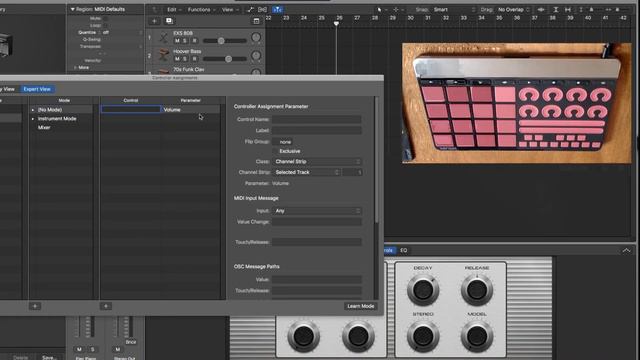640x360 pixels.
Task: Select the Mixer mode entry
Action: pos(44,127)
